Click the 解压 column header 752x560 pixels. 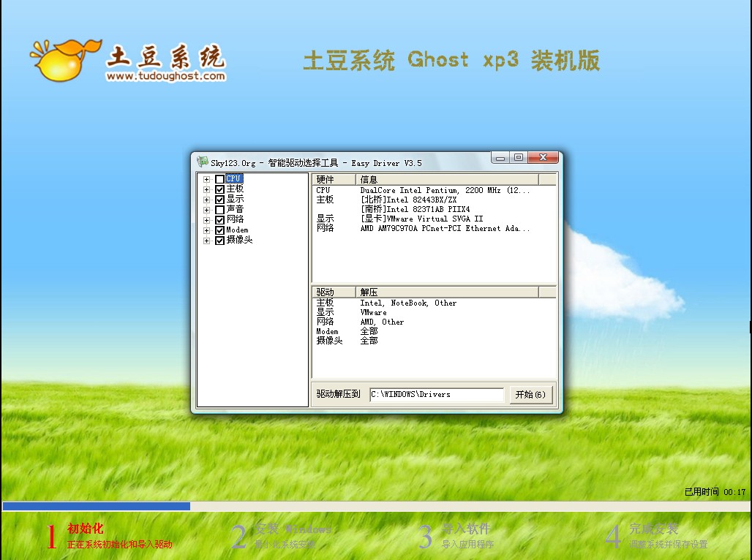447,292
